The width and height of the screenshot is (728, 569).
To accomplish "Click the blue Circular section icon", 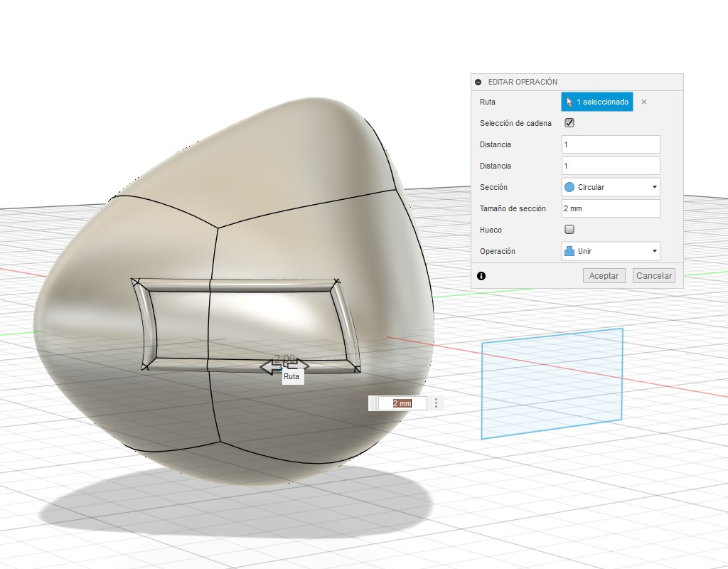I will (x=569, y=187).
